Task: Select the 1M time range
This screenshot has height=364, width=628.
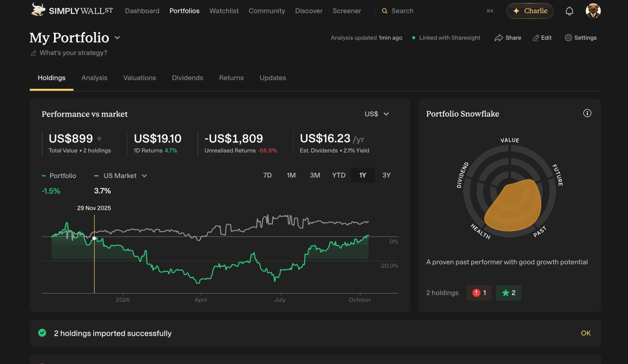Action: (x=291, y=175)
